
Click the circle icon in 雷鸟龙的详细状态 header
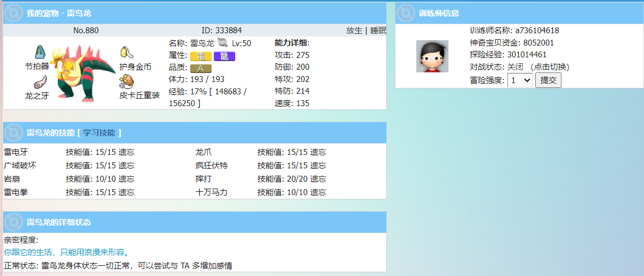click(13, 222)
